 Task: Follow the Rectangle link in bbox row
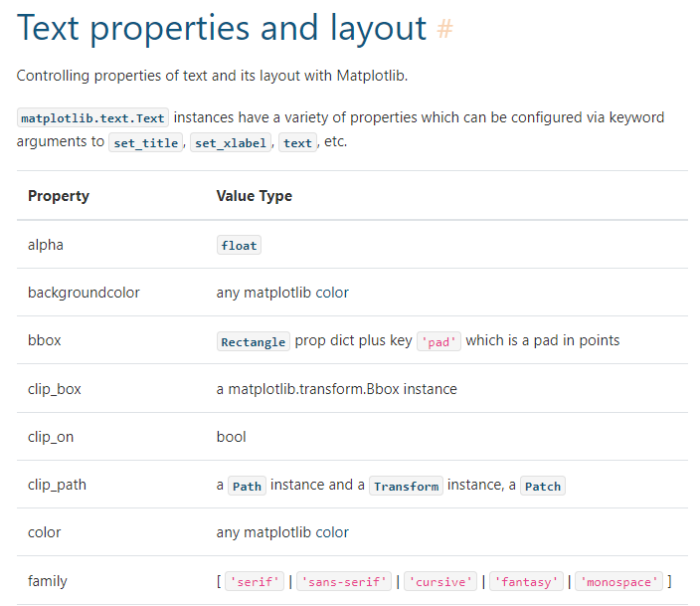[x=254, y=341]
